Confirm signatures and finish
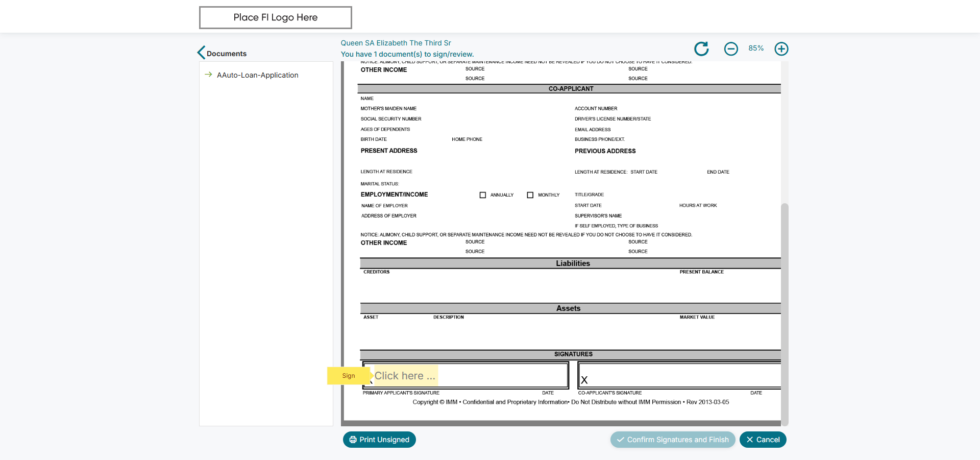Image resolution: width=980 pixels, height=460 pixels. click(x=673, y=440)
